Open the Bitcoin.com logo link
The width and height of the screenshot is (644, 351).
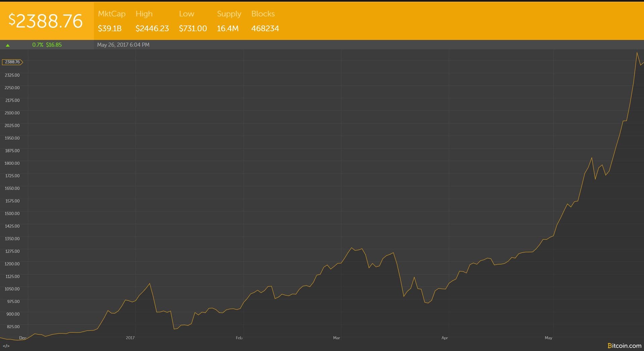pos(624,346)
